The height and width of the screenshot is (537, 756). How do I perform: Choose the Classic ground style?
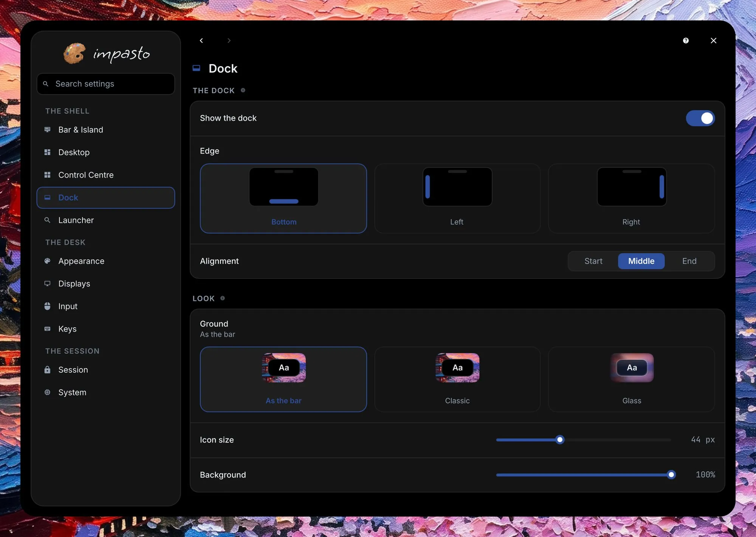(x=457, y=379)
